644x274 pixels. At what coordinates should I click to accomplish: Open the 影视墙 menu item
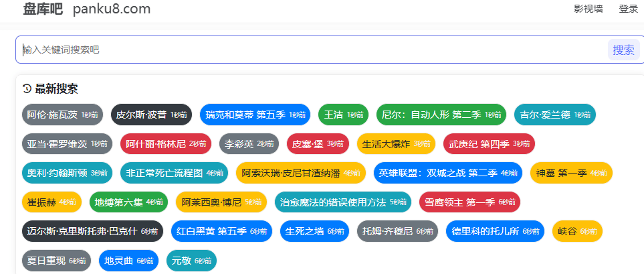coord(588,9)
